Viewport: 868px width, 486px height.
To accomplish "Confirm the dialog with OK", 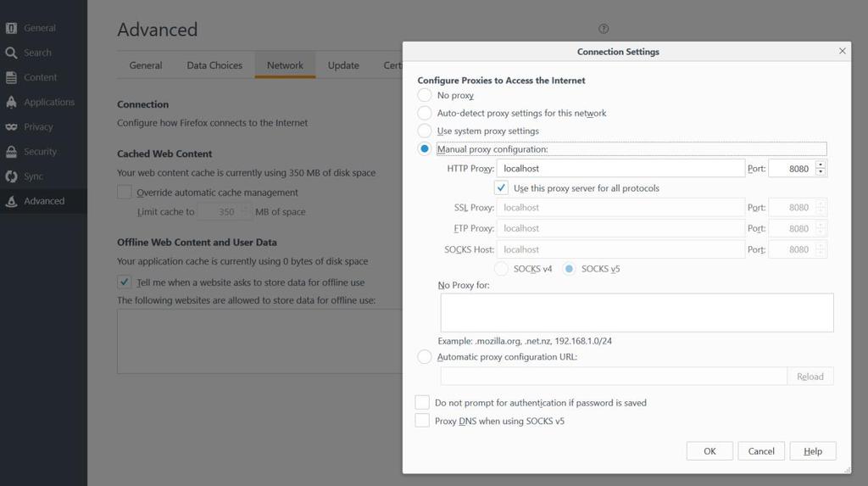I will [709, 451].
